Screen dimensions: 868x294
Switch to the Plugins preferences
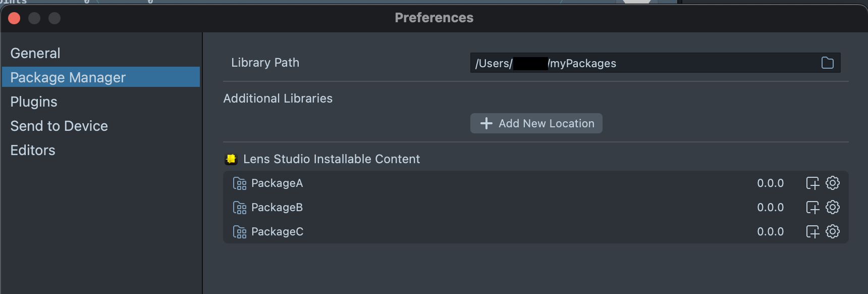click(x=34, y=102)
